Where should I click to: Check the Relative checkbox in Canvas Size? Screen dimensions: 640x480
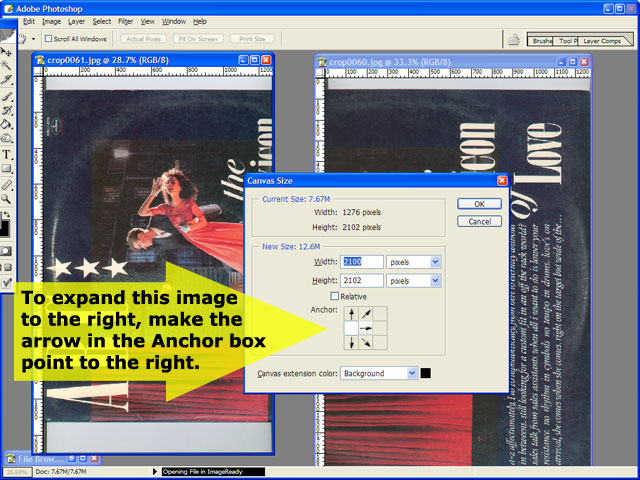335,296
